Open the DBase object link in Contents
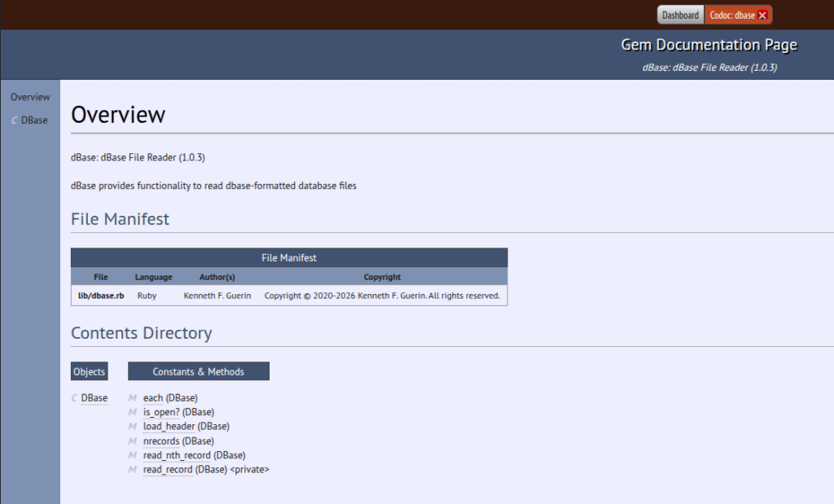This screenshot has width=834, height=504. (x=94, y=398)
